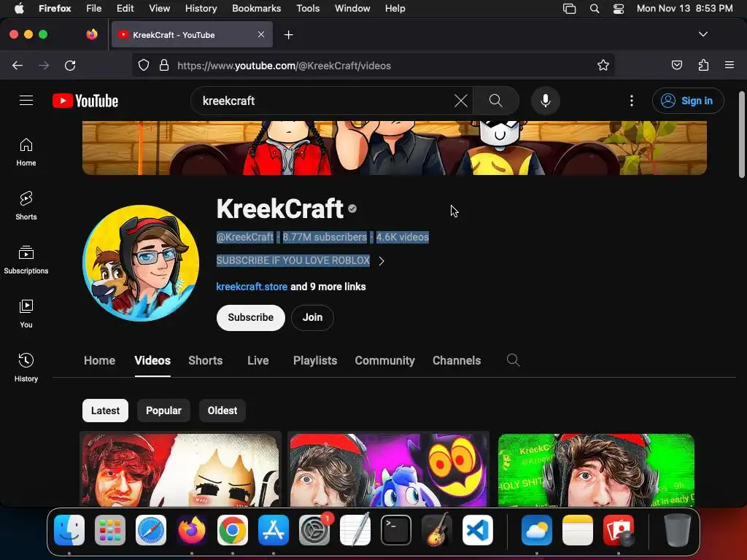Switch to the Live tab
This screenshot has height=560, width=747.
(258, 360)
